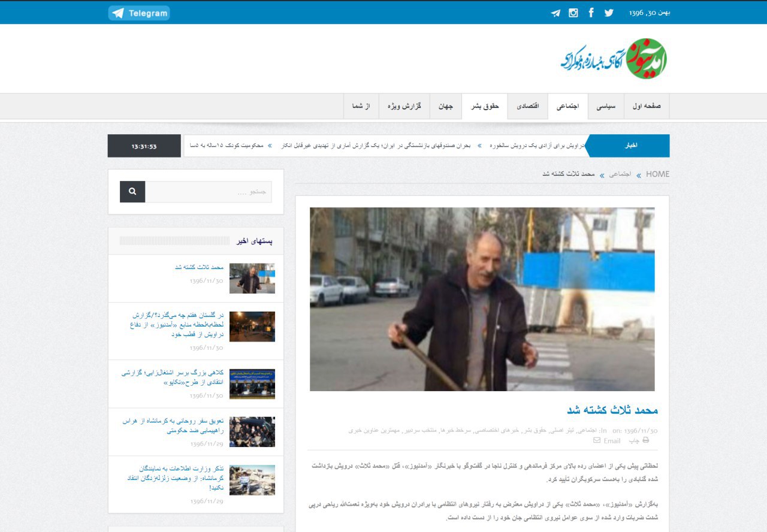Viewport: 767px width, 532px height.
Task: Click the paper-plane Telegram icon beside Instagram
Action: (555, 13)
